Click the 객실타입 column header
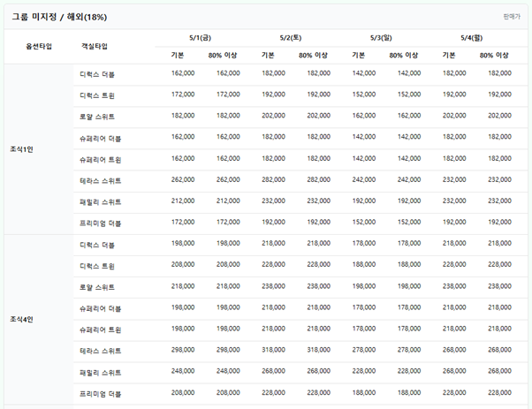This screenshot has width=532, height=409. pos(95,46)
